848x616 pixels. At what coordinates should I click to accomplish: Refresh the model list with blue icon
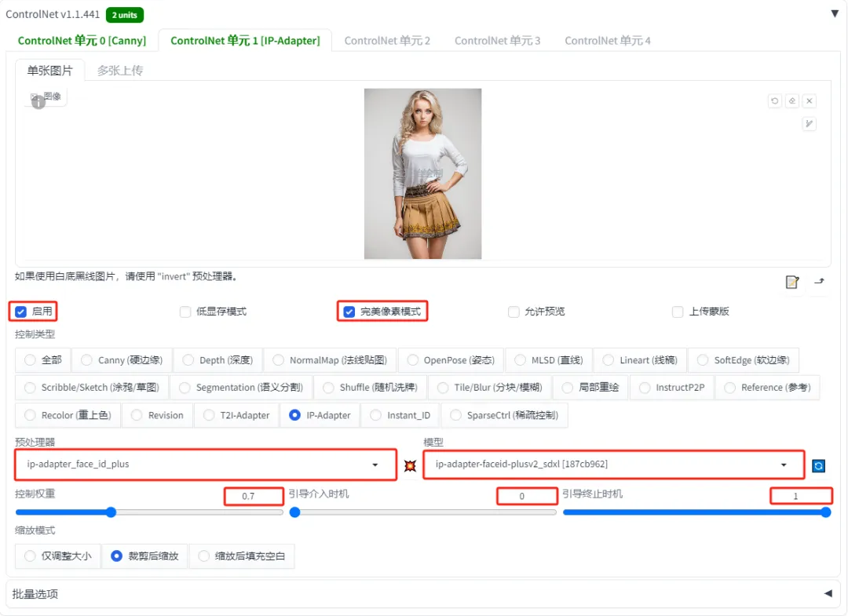(818, 465)
